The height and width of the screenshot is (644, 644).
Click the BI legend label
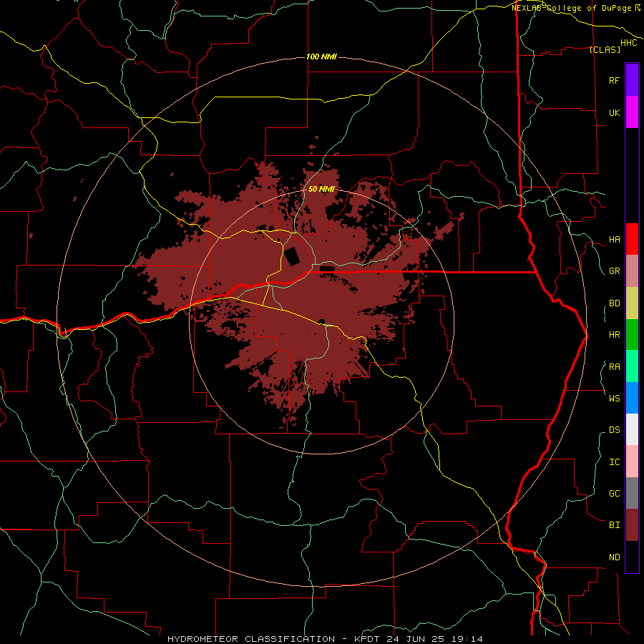point(614,525)
